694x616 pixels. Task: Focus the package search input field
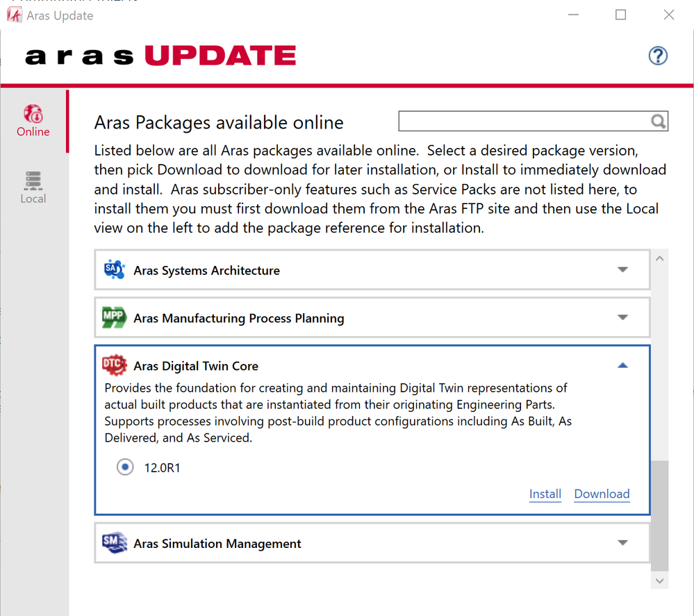pyautogui.click(x=524, y=122)
